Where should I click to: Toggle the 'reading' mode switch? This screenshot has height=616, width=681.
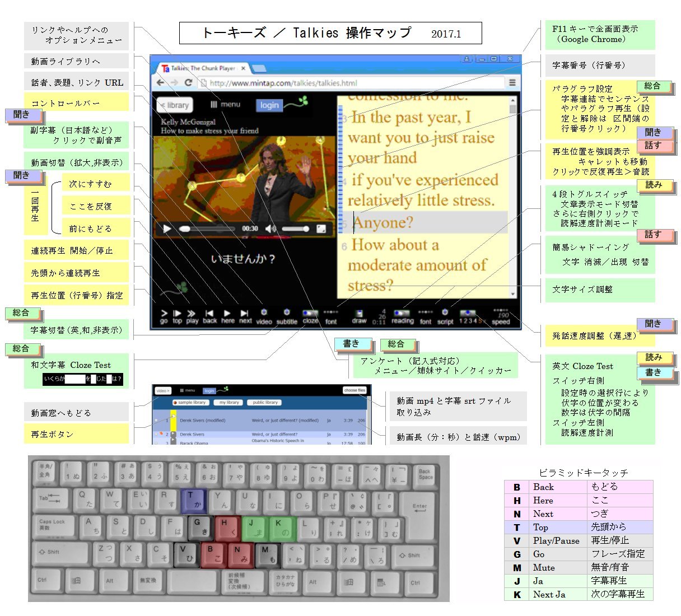(402, 314)
